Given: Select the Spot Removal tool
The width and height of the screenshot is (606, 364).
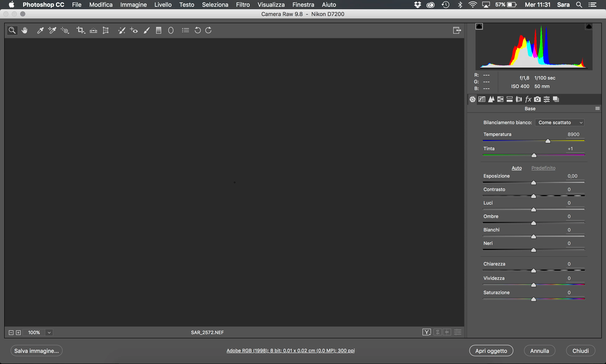Looking at the screenshot, I should [x=121, y=31].
